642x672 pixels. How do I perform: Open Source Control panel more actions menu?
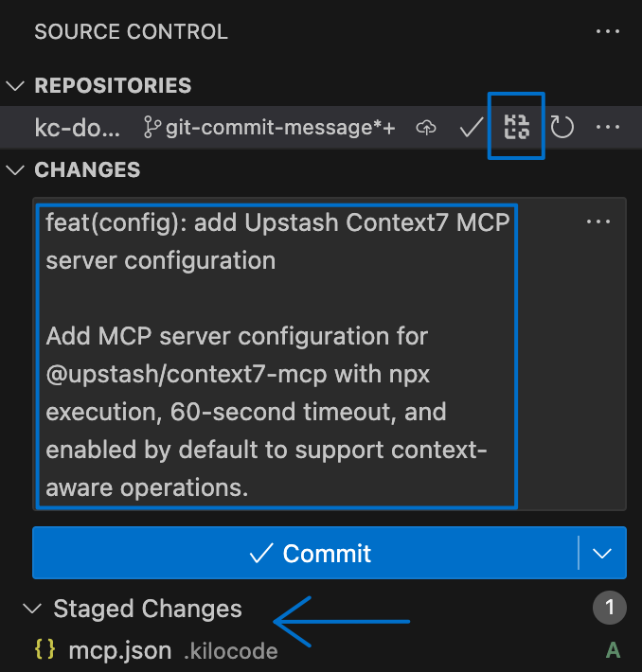coord(607,31)
